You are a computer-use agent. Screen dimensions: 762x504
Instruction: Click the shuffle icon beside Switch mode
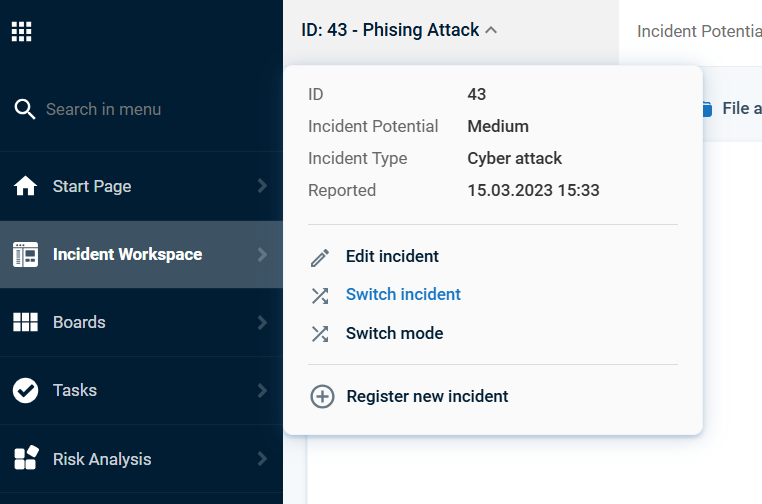[320, 334]
